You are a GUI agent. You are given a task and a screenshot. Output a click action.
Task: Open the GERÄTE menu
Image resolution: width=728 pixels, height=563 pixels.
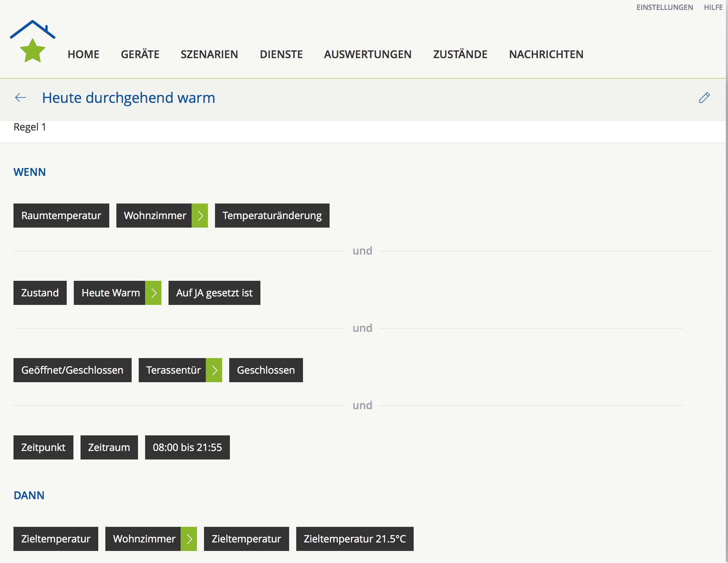click(140, 54)
